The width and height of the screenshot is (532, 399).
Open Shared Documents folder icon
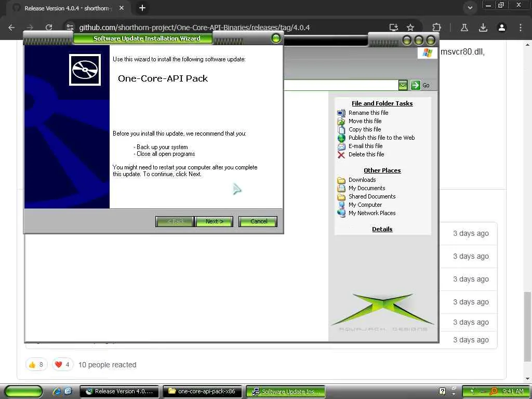(x=341, y=196)
